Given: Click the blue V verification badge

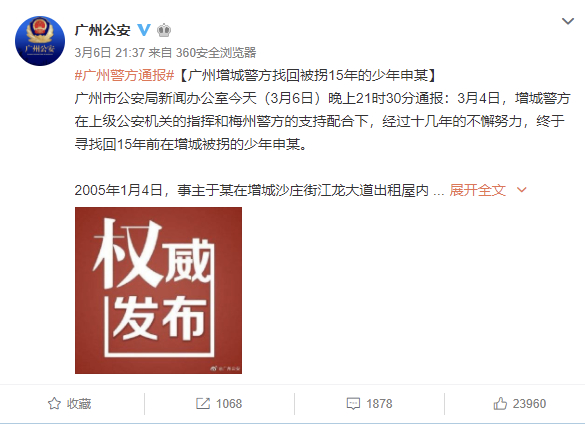Looking at the screenshot, I should click(x=144, y=29).
